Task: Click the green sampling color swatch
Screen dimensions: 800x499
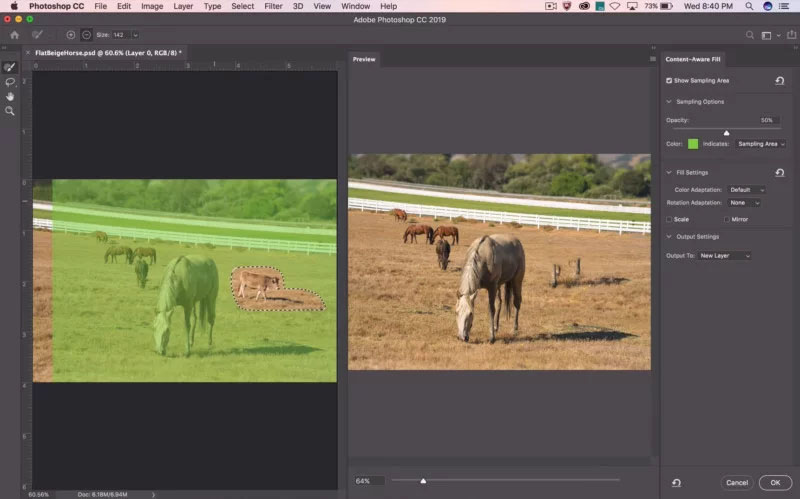Action: pos(693,144)
